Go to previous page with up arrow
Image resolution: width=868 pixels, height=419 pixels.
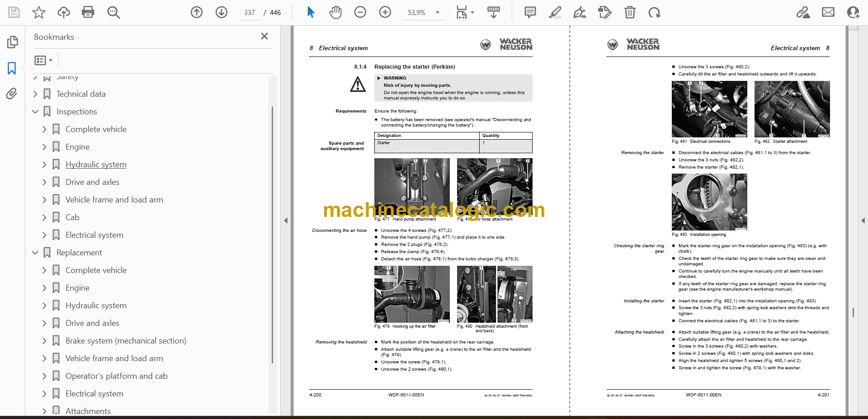tap(197, 12)
